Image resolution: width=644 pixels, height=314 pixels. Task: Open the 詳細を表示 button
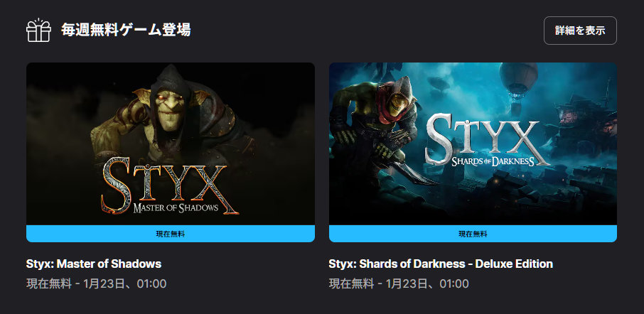580,31
